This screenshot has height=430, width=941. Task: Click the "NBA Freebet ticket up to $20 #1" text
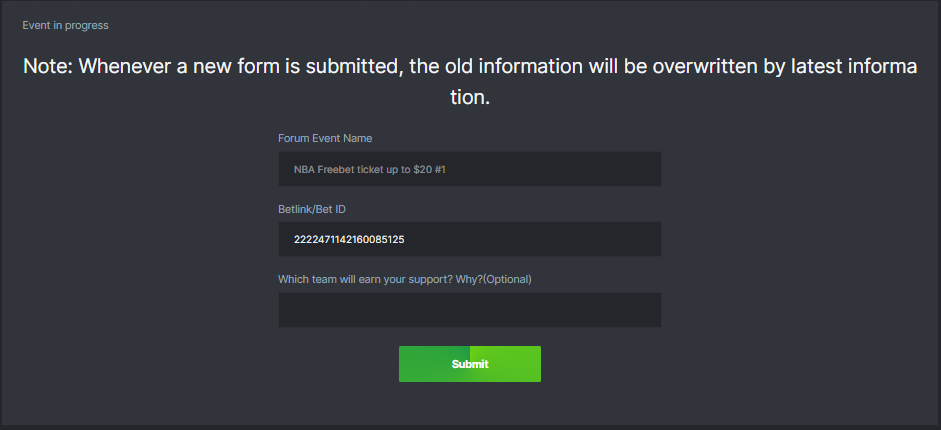[x=369, y=170]
